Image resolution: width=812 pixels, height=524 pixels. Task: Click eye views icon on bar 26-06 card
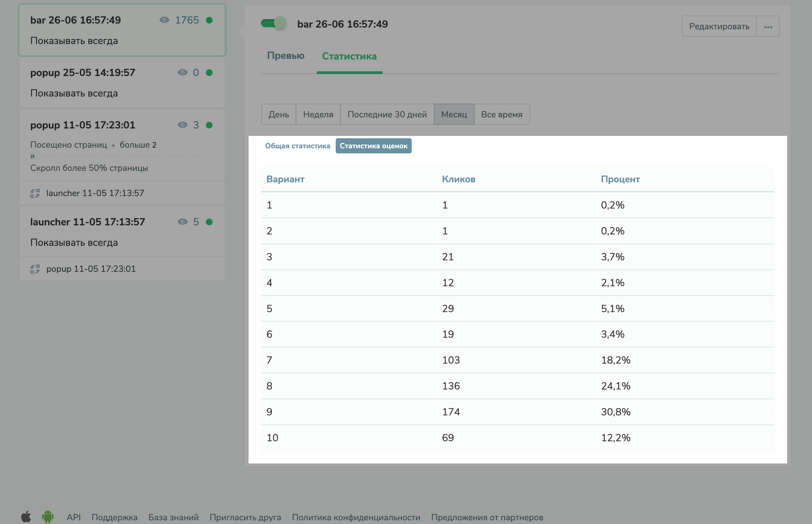click(x=164, y=20)
